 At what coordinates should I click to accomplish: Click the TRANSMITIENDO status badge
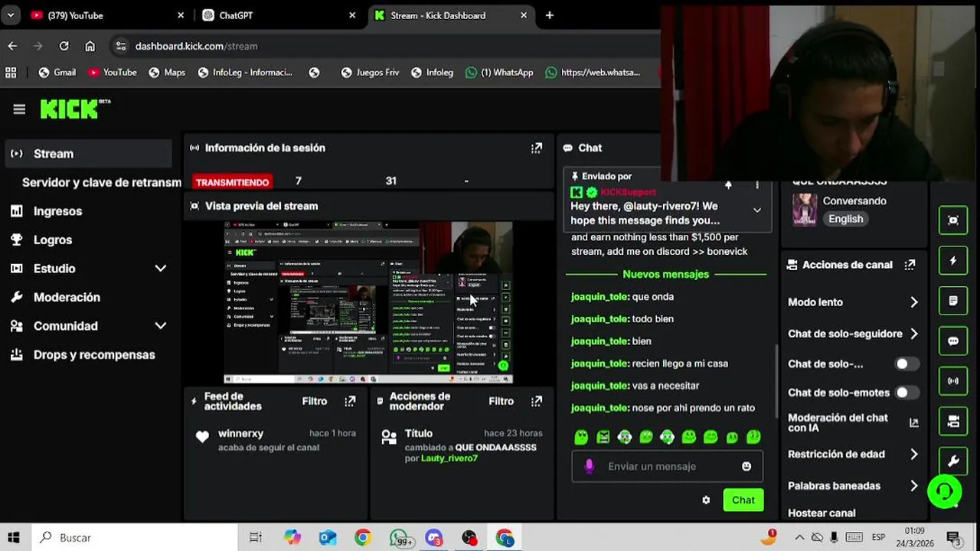(232, 182)
